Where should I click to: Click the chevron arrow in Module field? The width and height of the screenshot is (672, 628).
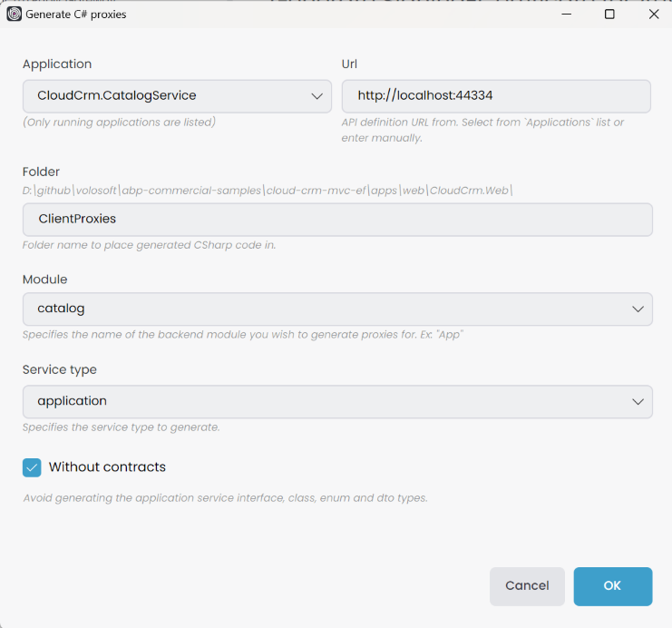[x=638, y=309]
